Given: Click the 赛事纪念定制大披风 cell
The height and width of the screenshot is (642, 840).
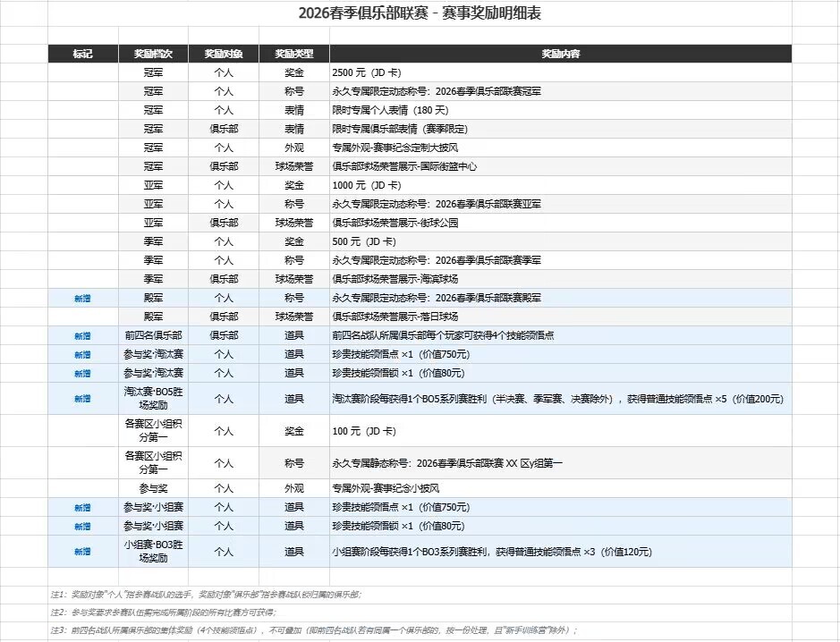Looking at the screenshot, I should pyautogui.click(x=560, y=148).
